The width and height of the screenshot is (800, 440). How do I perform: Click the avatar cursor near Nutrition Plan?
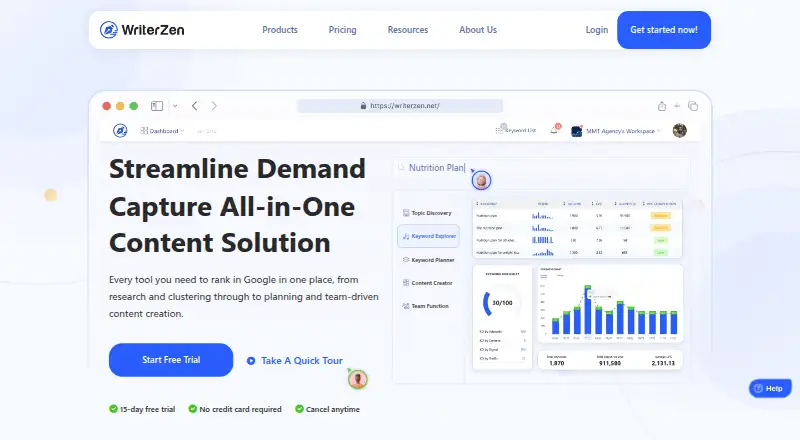coord(481,180)
